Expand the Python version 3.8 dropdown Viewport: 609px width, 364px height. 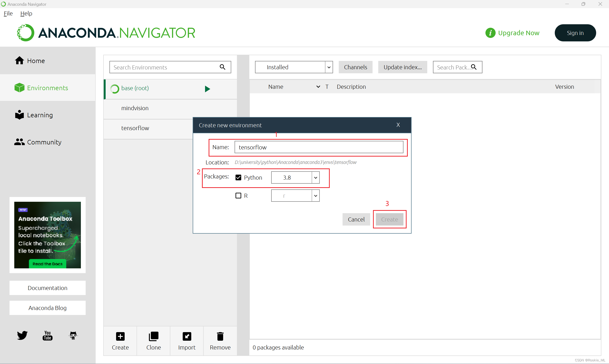pyautogui.click(x=315, y=177)
